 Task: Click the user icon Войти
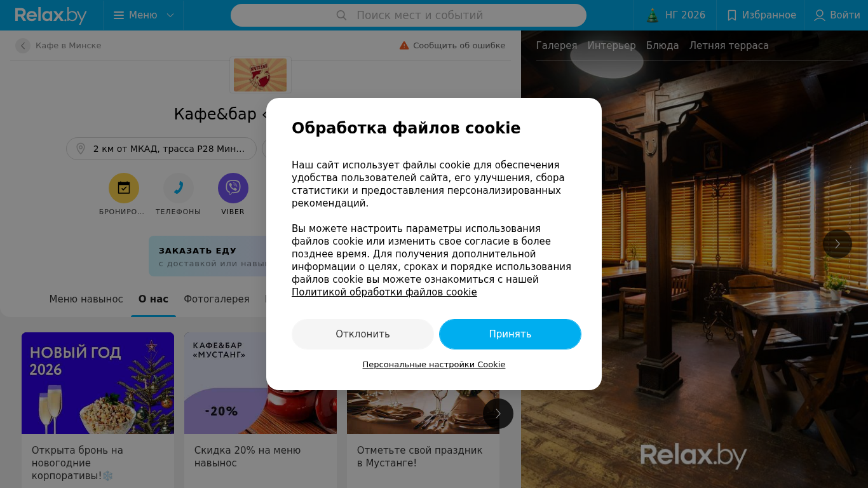point(820,15)
